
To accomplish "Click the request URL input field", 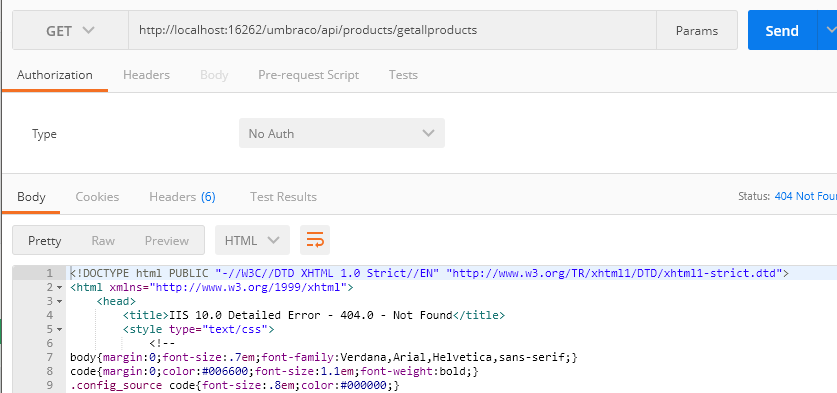I will coord(392,30).
